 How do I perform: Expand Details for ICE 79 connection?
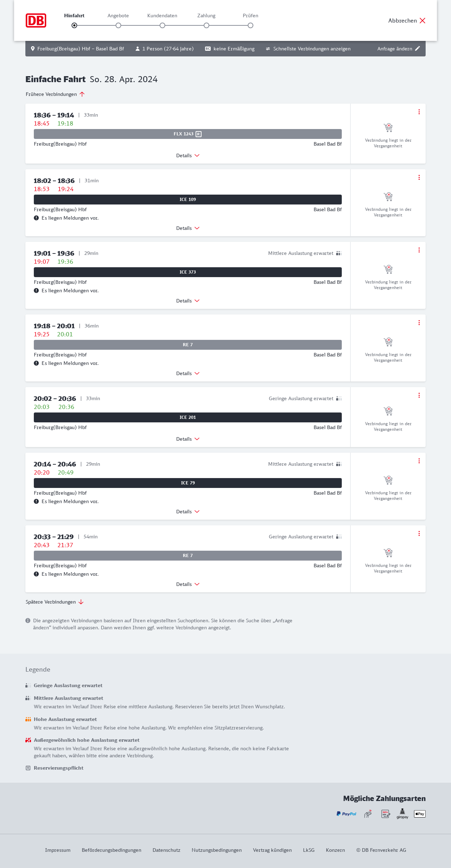188,512
